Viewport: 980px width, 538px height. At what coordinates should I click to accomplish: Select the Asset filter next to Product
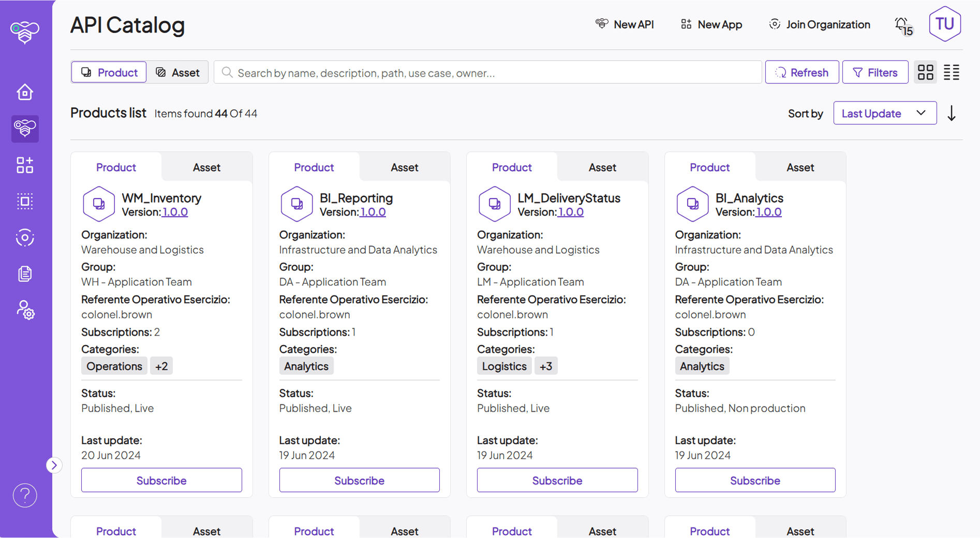click(178, 72)
